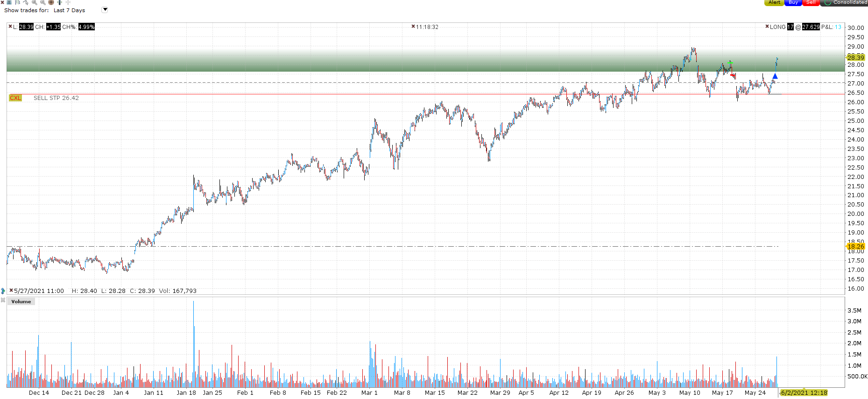This screenshot has width=868, height=399.
Task: Click the zoom out magnifier
Action: point(42,2)
